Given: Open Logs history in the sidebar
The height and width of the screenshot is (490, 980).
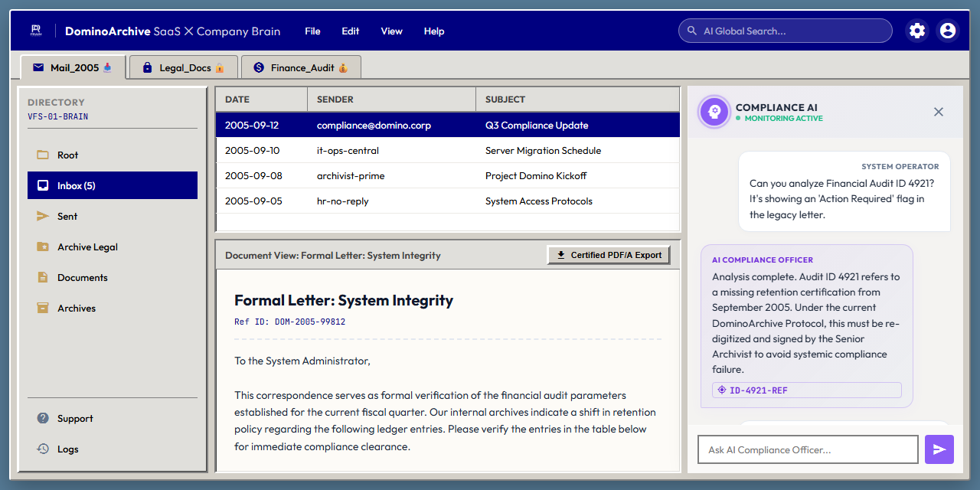Looking at the screenshot, I should click(x=113, y=449).
